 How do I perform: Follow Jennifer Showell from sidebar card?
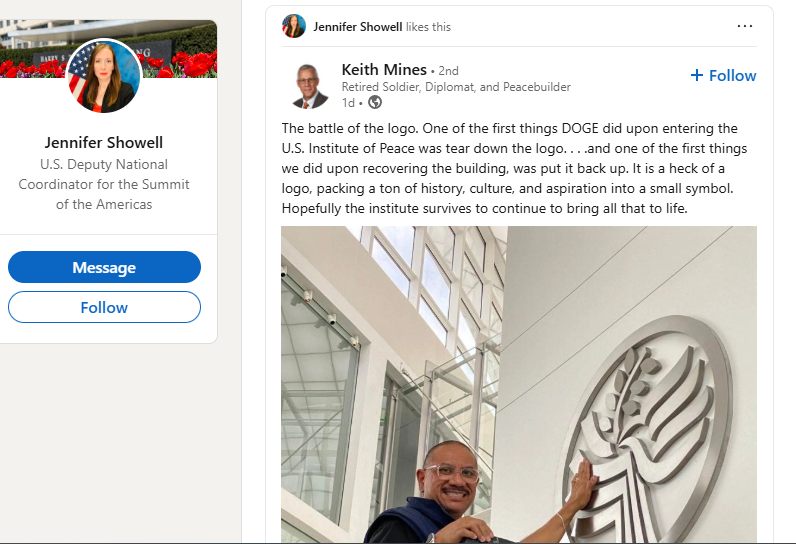point(104,307)
